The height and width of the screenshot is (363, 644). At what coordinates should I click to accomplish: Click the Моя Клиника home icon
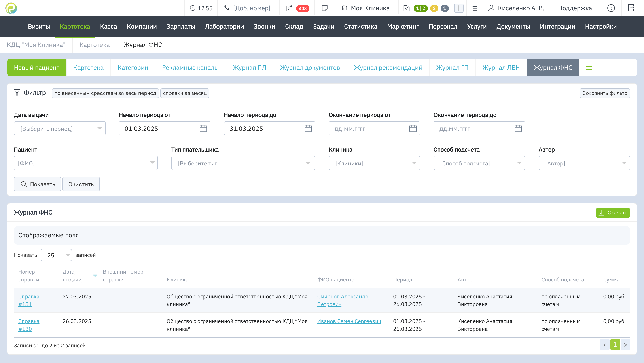pos(344,8)
